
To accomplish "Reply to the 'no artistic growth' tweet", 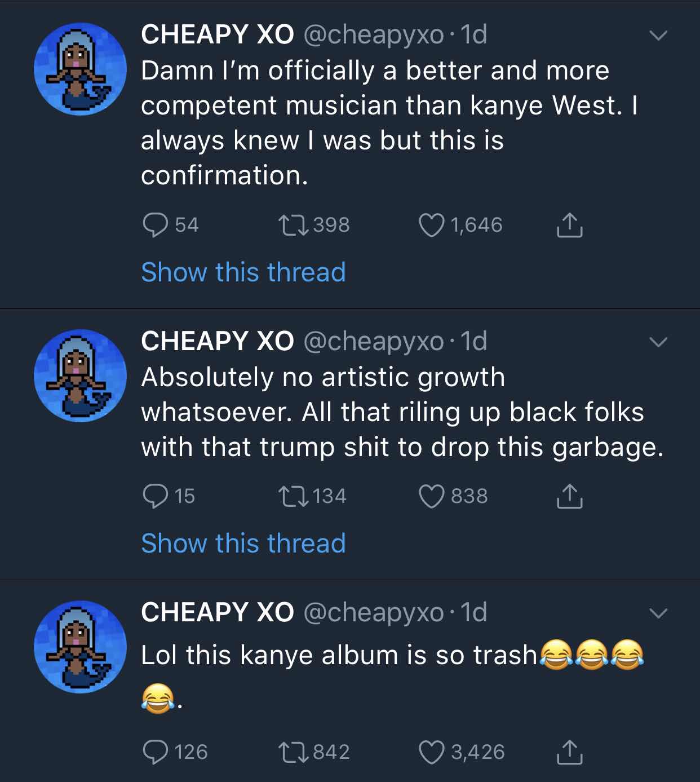I will coord(156,496).
